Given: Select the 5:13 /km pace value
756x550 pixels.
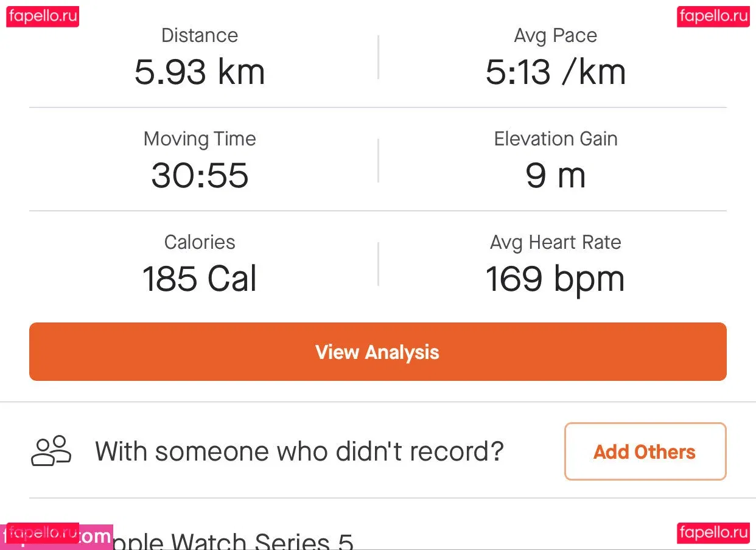Looking at the screenshot, I should point(555,72).
